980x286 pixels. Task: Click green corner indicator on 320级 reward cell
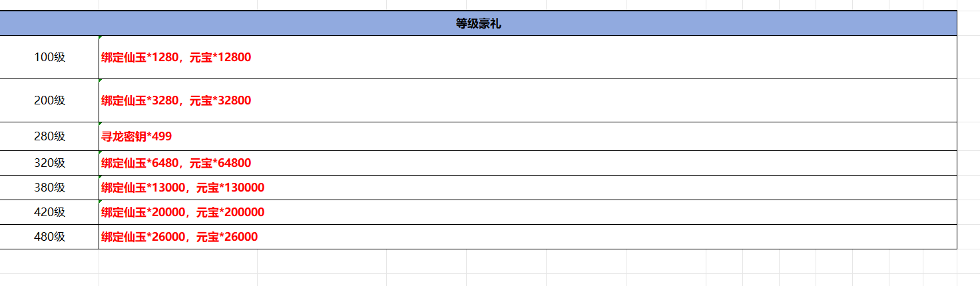click(101, 152)
